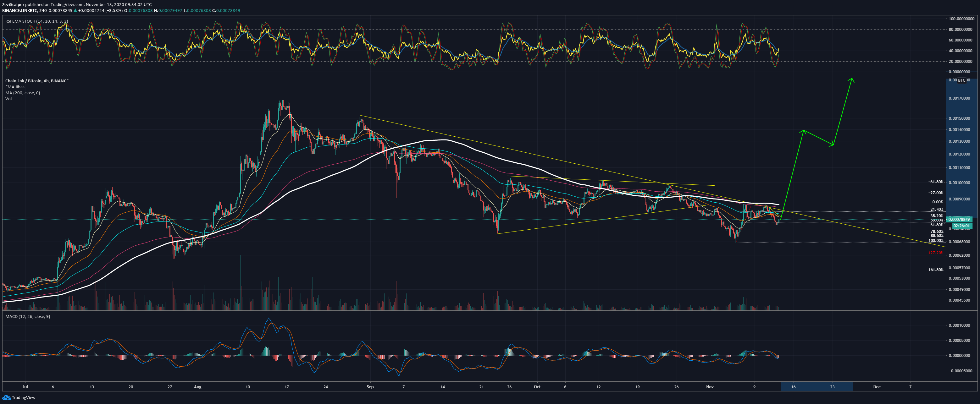Select the 0.00% Fibonacci level label
The height and width of the screenshot is (404, 980).
coord(938,202)
